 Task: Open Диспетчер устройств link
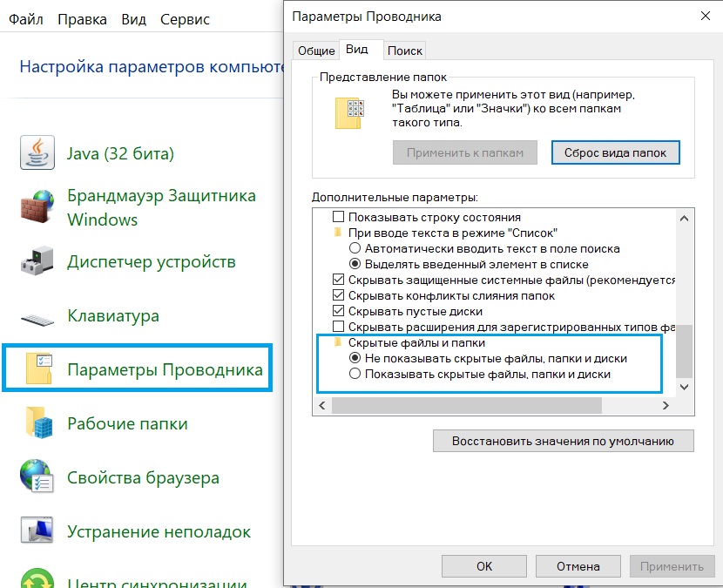[152, 261]
